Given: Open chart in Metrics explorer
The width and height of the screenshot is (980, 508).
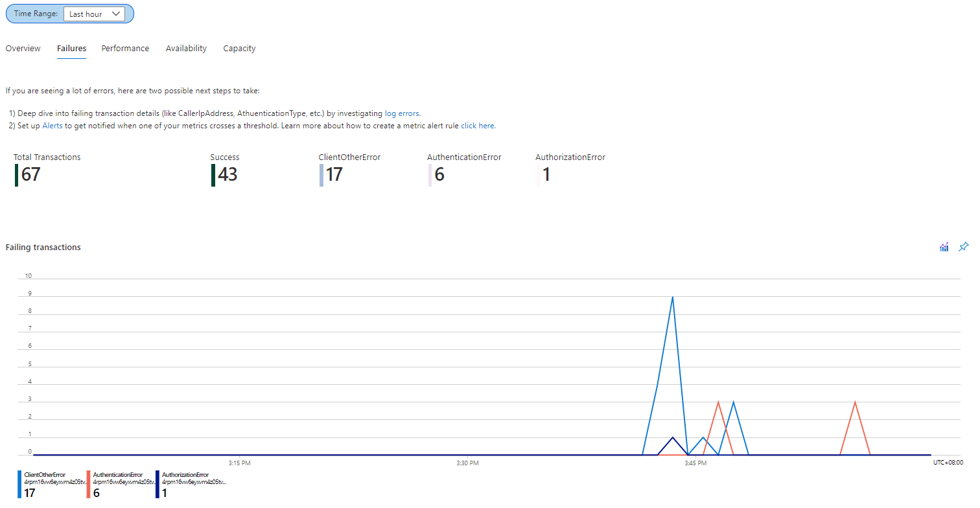Looking at the screenshot, I should [x=944, y=247].
